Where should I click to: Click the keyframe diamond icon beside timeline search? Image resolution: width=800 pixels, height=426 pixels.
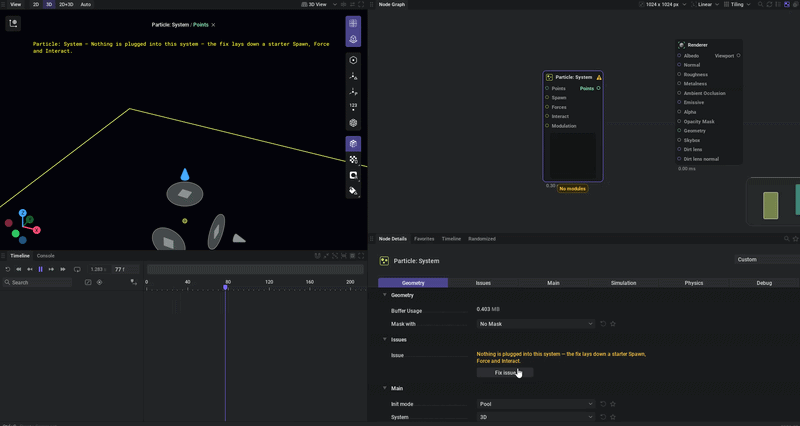(99, 282)
